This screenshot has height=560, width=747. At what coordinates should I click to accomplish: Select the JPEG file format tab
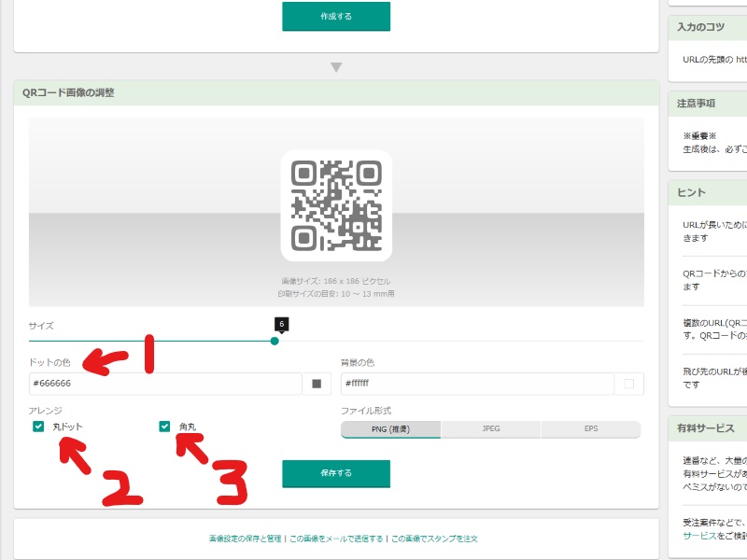[491, 429]
